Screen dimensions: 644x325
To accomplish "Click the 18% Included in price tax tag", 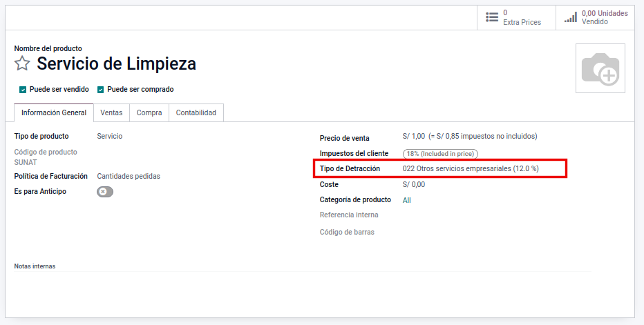I will click(x=440, y=154).
